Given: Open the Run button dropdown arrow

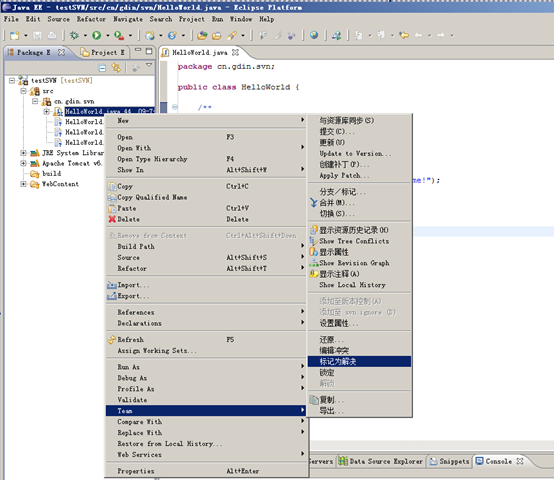Looking at the screenshot, I should [107, 35].
